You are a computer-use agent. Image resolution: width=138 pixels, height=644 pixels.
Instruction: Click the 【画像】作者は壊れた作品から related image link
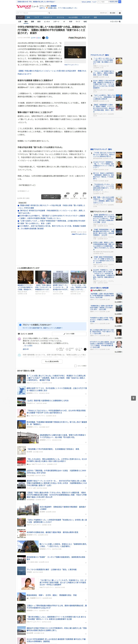click(52, 72)
